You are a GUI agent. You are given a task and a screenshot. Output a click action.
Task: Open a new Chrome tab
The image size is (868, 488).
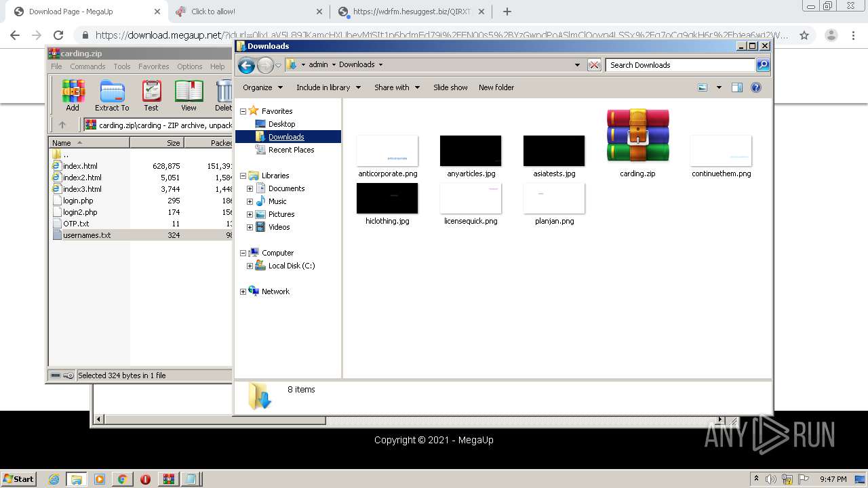click(507, 12)
